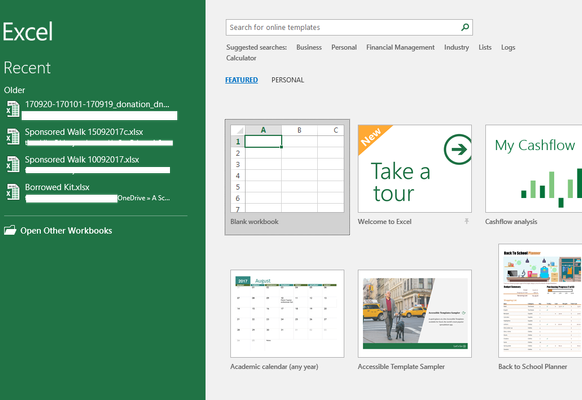Open recent file 170920-170101-170919_donation
The width and height of the screenshot is (582, 400).
click(x=97, y=104)
